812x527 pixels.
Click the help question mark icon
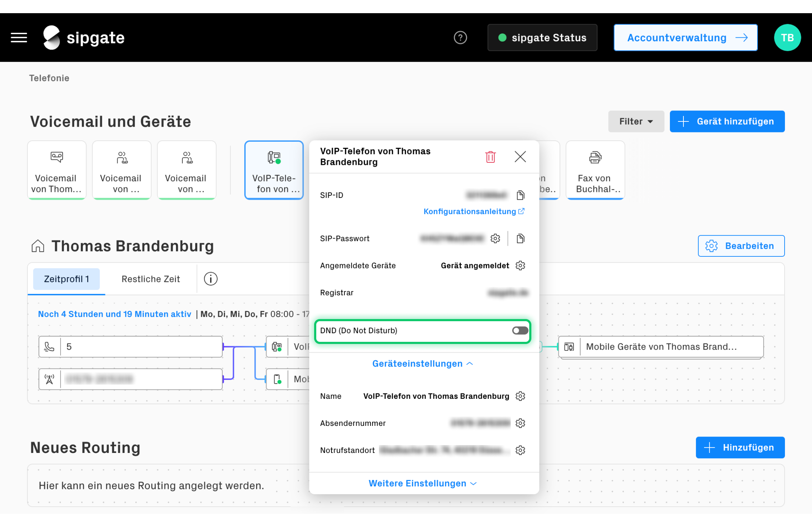[460, 37]
